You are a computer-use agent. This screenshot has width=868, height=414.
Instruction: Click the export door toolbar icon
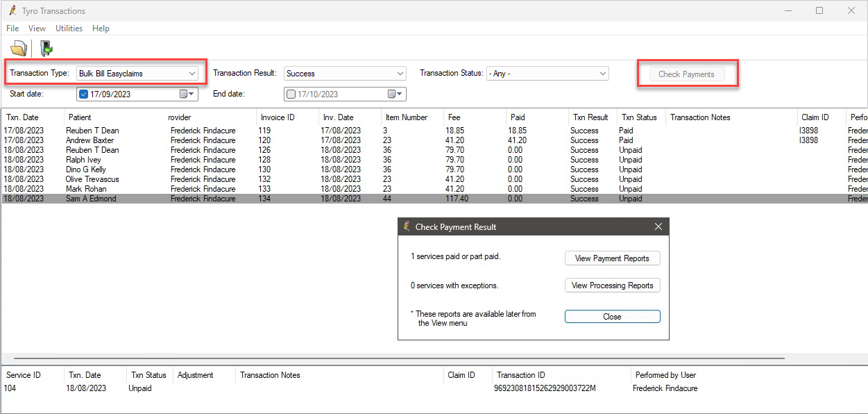point(46,49)
